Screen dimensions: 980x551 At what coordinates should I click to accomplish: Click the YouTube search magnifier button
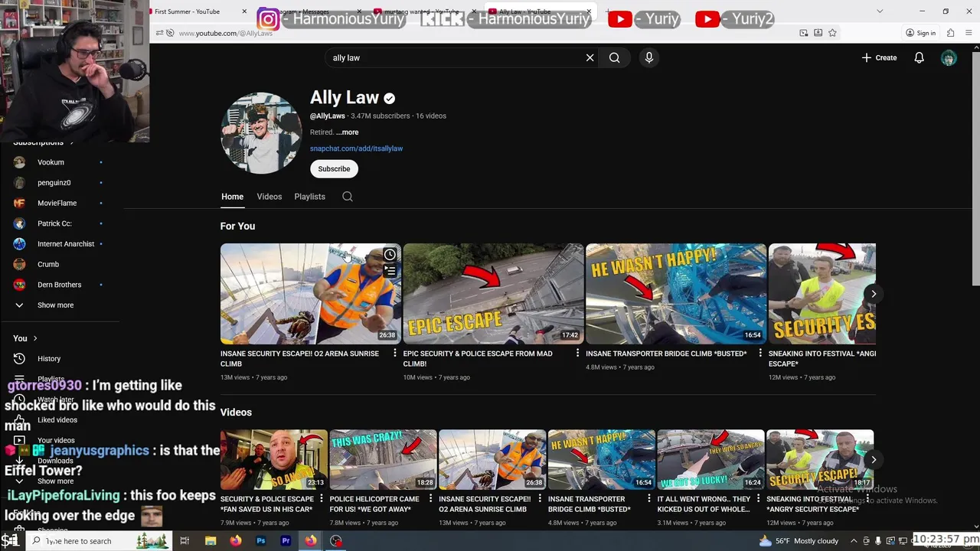pos(614,57)
